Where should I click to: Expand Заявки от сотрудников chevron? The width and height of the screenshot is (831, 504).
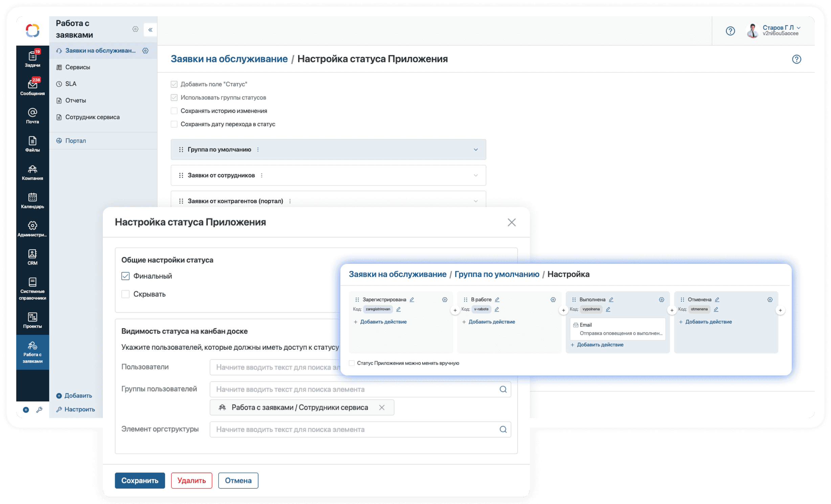coord(476,175)
